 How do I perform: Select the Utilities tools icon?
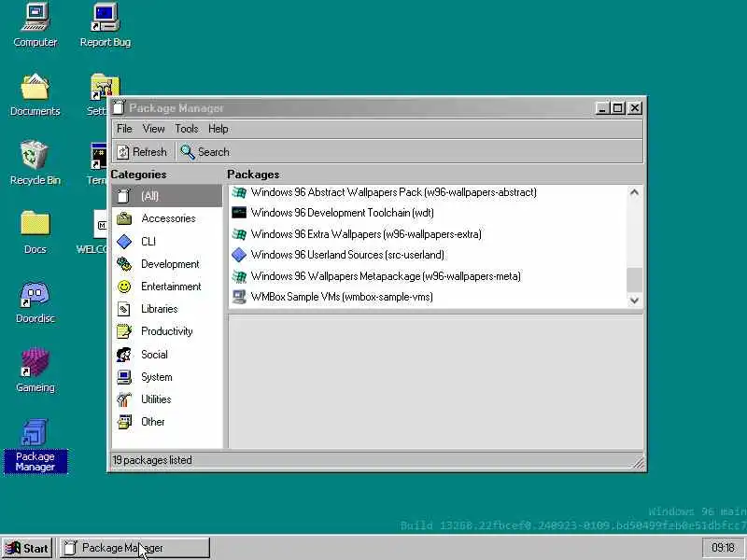click(x=124, y=399)
